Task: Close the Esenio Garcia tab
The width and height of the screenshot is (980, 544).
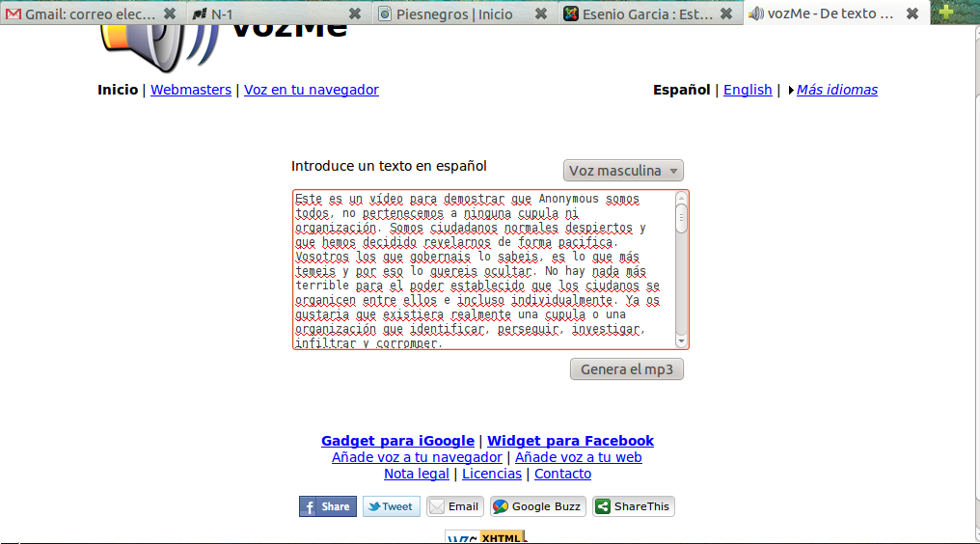Action: click(725, 14)
